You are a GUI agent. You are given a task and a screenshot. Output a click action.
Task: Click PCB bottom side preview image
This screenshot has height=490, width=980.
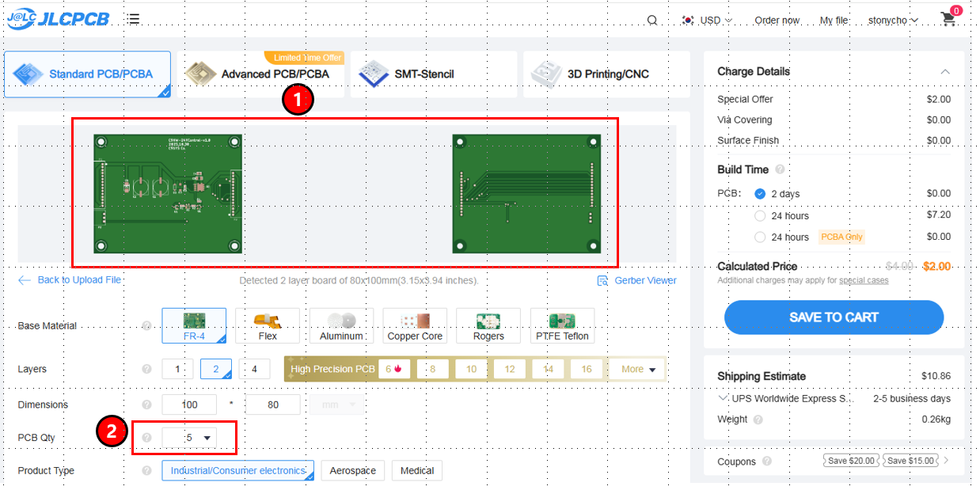pyautogui.click(x=526, y=194)
